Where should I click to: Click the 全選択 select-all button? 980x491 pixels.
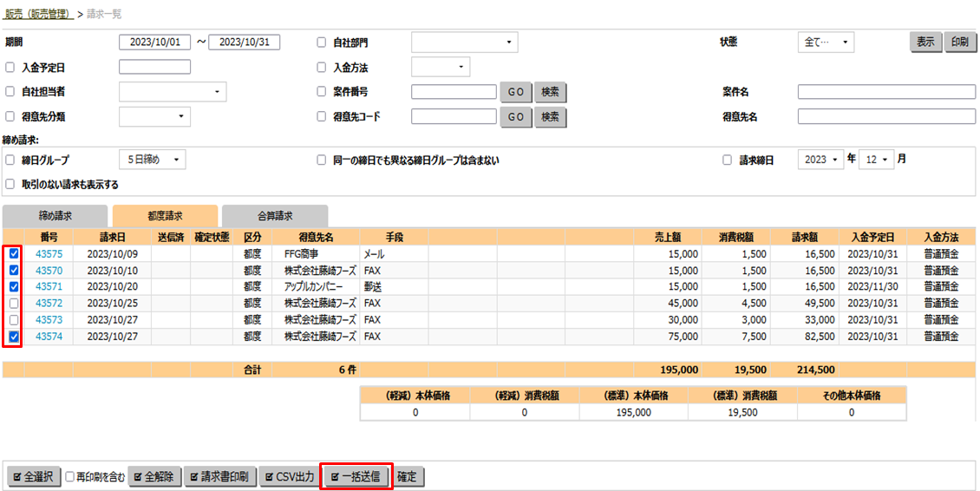[x=35, y=476]
